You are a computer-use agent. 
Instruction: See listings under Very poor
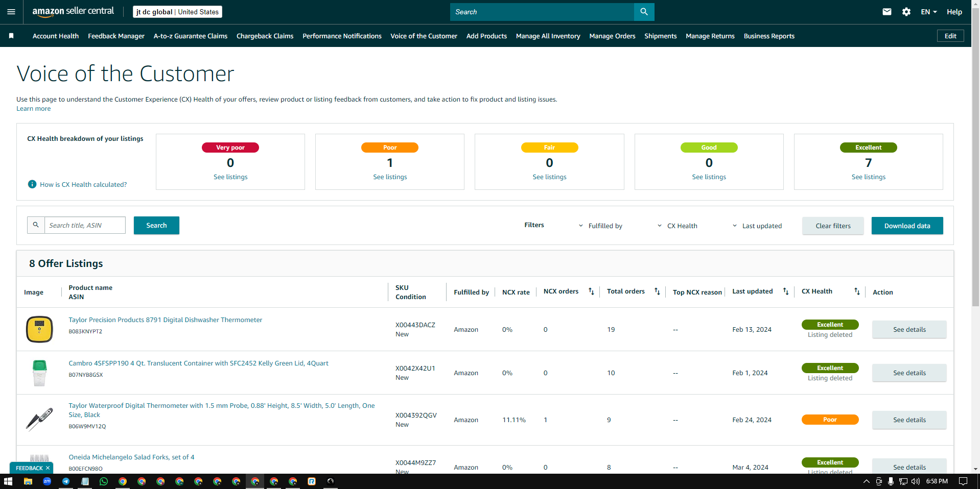coord(230,177)
